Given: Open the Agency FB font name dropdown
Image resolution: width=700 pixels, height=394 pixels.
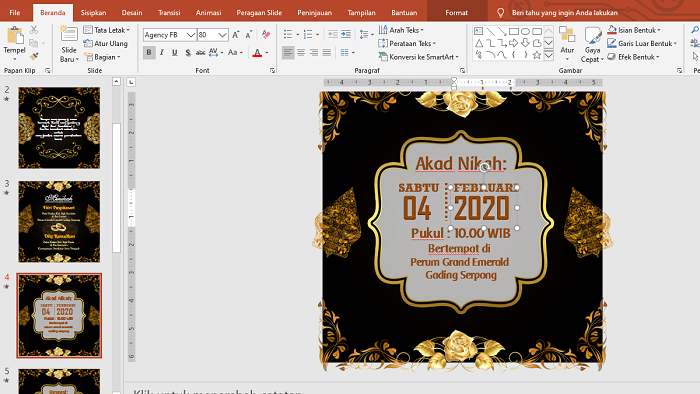Looking at the screenshot, I should [x=191, y=35].
